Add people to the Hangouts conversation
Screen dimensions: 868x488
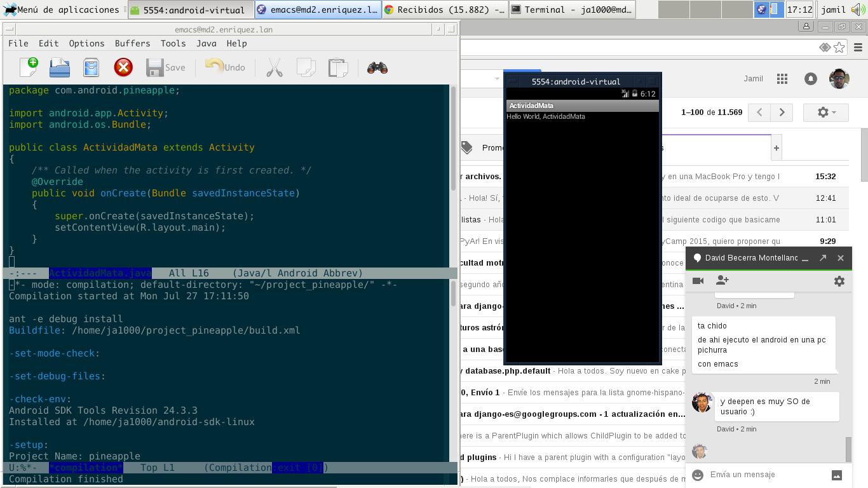pos(722,280)
